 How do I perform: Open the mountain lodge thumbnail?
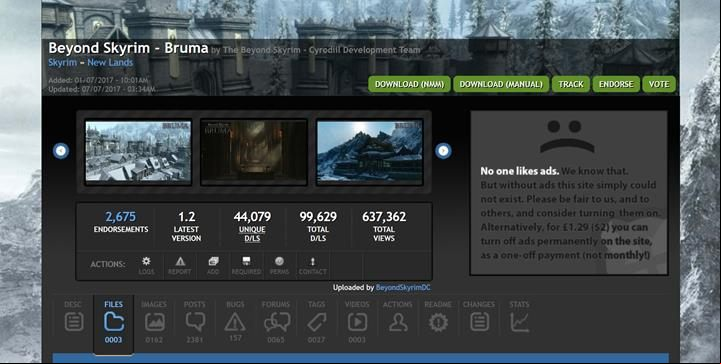[370, 152]
